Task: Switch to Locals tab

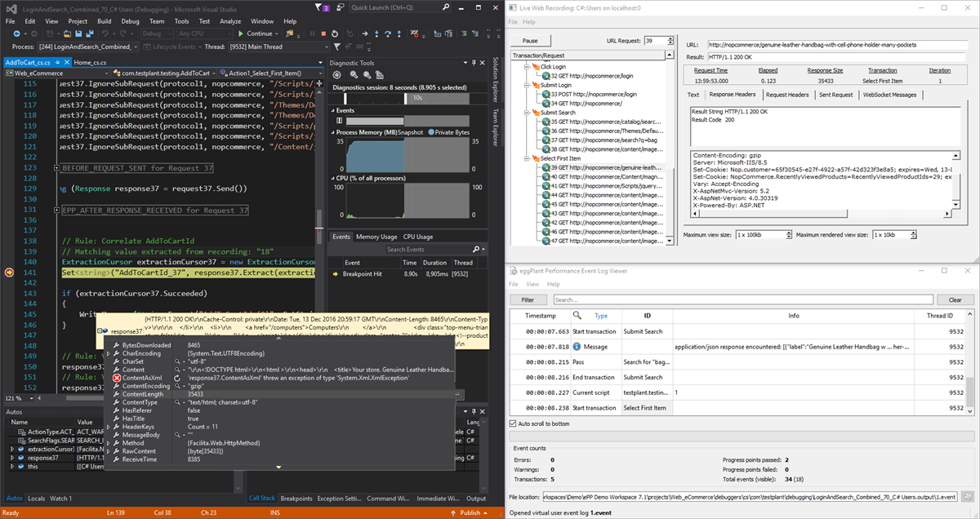Action: [36, 498]
